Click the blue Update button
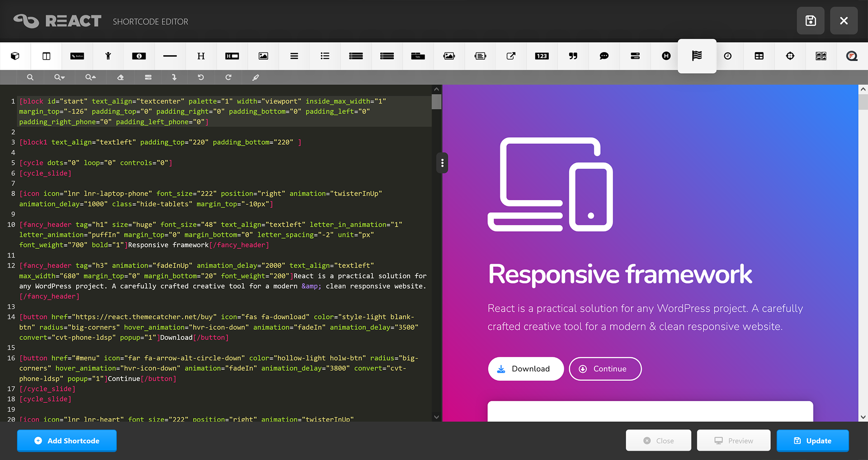Screen dimensions: 868x460 pos(813,441)
